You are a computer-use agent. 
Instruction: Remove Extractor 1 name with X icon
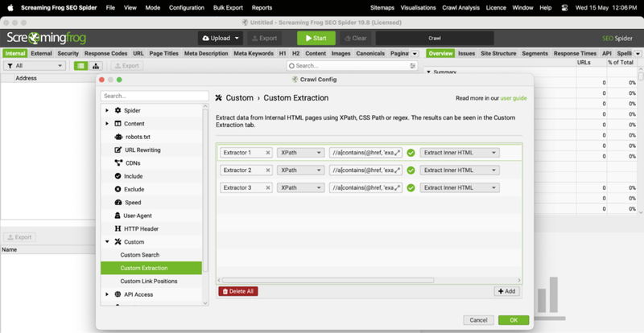point(268,153)
